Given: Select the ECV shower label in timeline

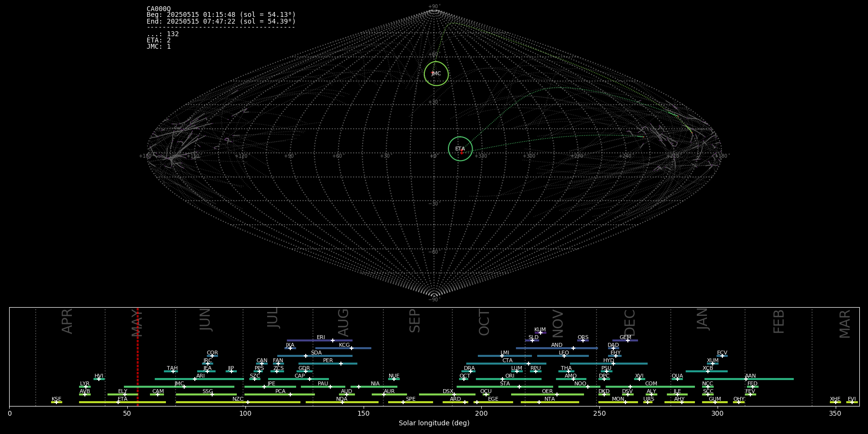Looking at the screenshot, I should [x=722, y=353].
